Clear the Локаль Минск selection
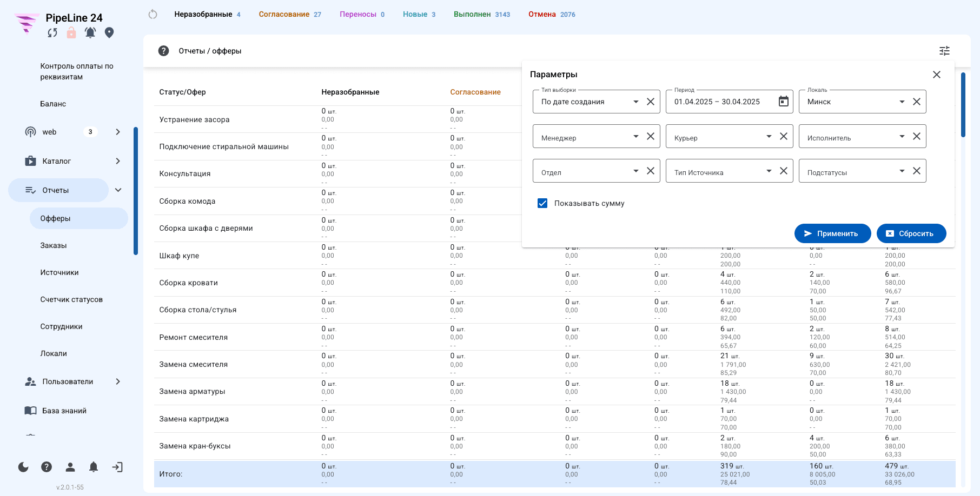 click(917, 102)
